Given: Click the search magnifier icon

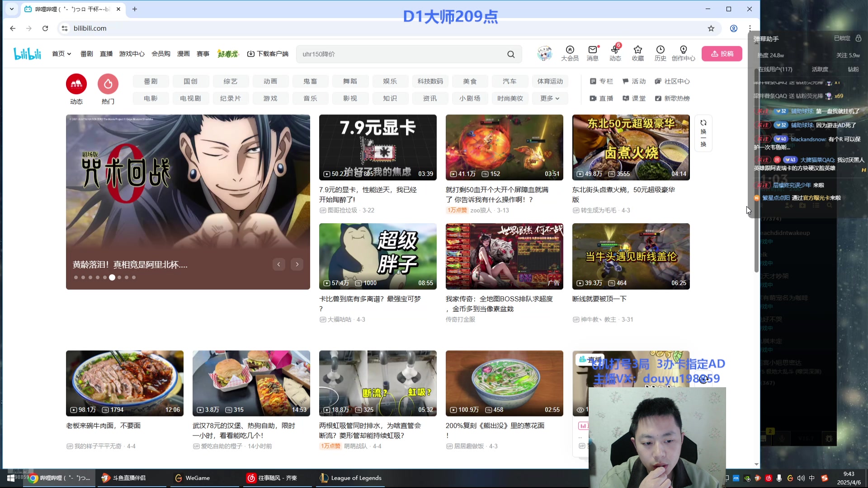Looking at the screenshot, I should (x=511, y=54).
